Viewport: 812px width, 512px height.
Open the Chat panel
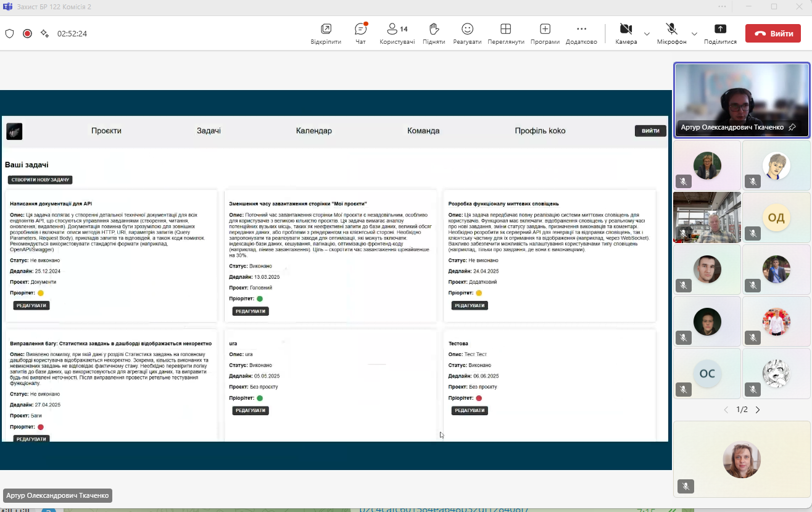(x=360, y=33)
